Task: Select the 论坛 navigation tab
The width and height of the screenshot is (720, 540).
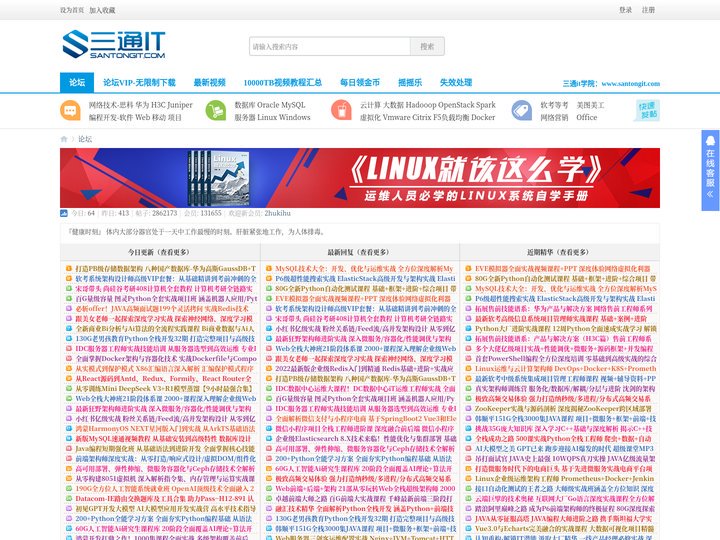Action: (x=77, y=83)
